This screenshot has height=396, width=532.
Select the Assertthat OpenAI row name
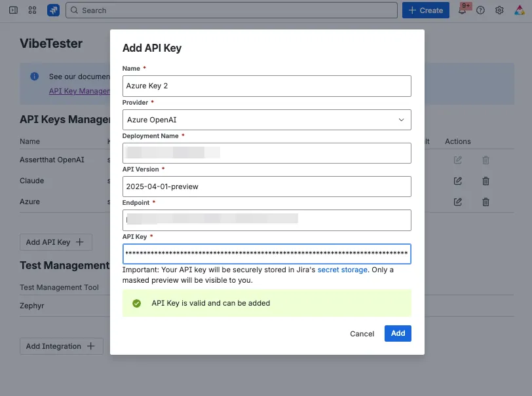click(x=52, y=160)
